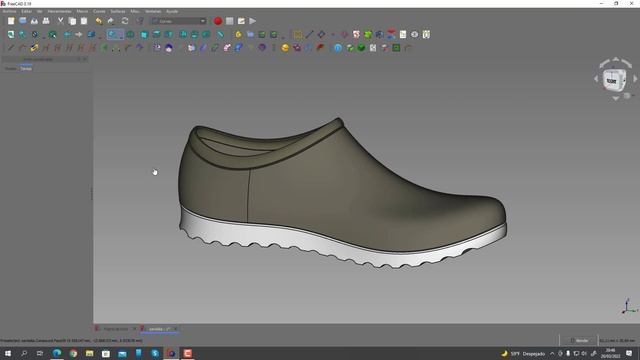Open Google Chrome from the taskbar
The image size is (640, 360).
tap(73, 353)
